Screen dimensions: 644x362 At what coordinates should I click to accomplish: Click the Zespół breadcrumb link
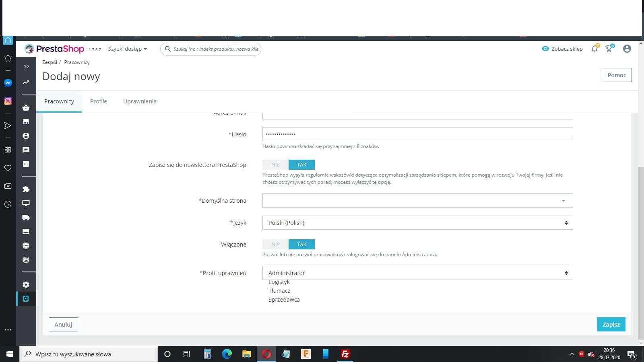click(x=50, y=62)
